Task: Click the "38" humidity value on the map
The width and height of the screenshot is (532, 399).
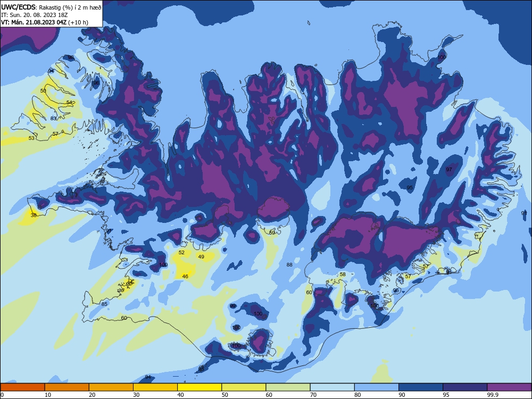Action: pos(34,215)
